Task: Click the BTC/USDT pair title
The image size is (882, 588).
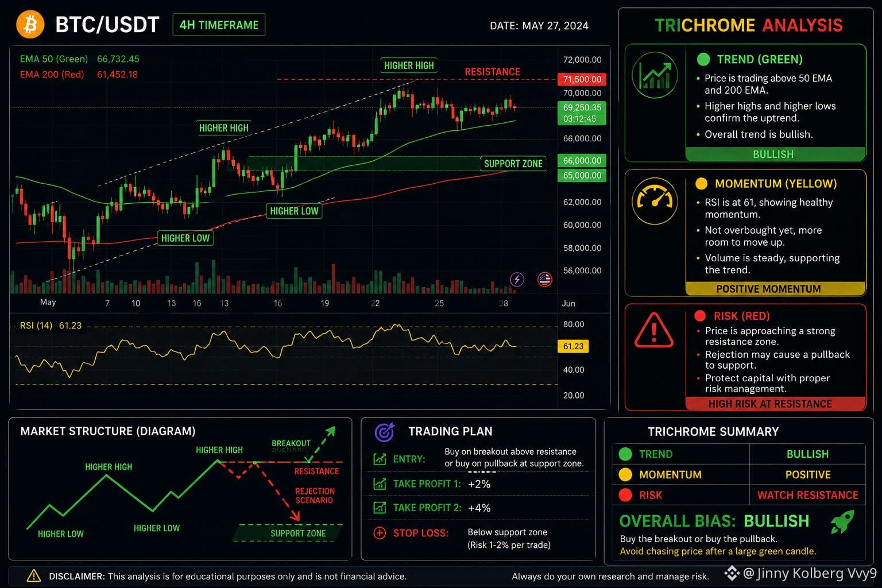Action: (x=107, y=25)
